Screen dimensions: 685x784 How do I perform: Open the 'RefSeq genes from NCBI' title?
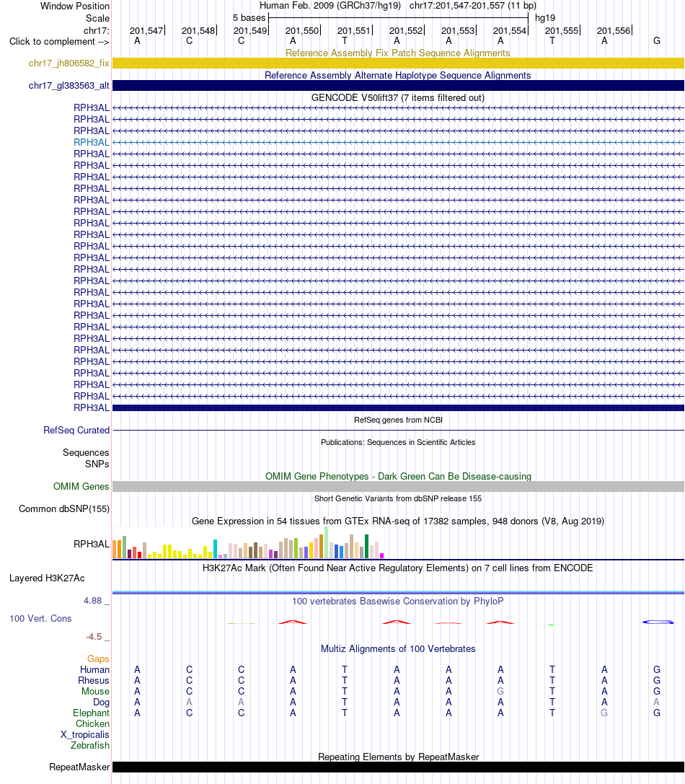pos(398,420)
